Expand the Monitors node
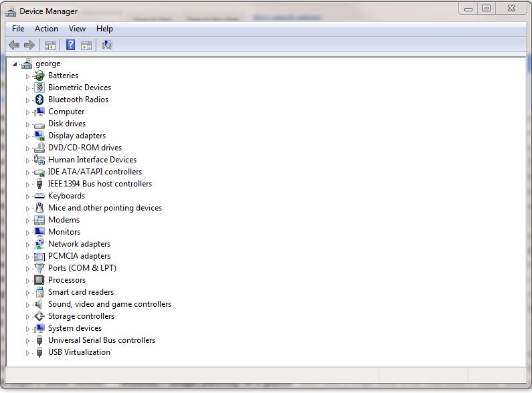Viewport: 532px width, 393px height. pyautogui.click(x=27, y=233)
